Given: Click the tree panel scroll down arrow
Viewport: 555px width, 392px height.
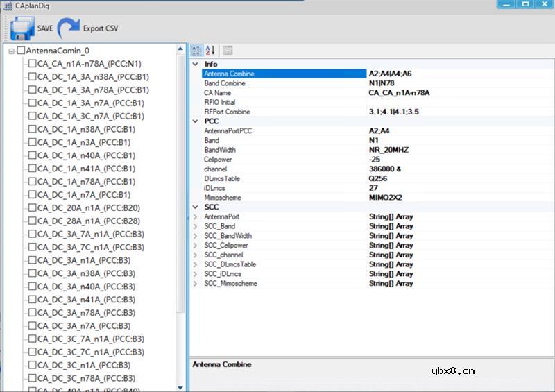Looking at the screenshot, I should [181, 387].
